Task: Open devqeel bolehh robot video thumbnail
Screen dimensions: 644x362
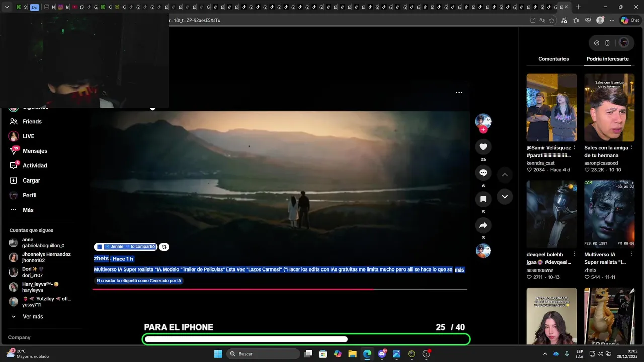Action: [551, 214]
